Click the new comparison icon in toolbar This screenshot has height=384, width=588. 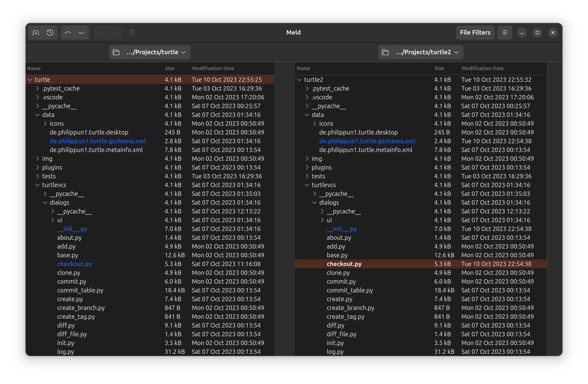[36, 33]
